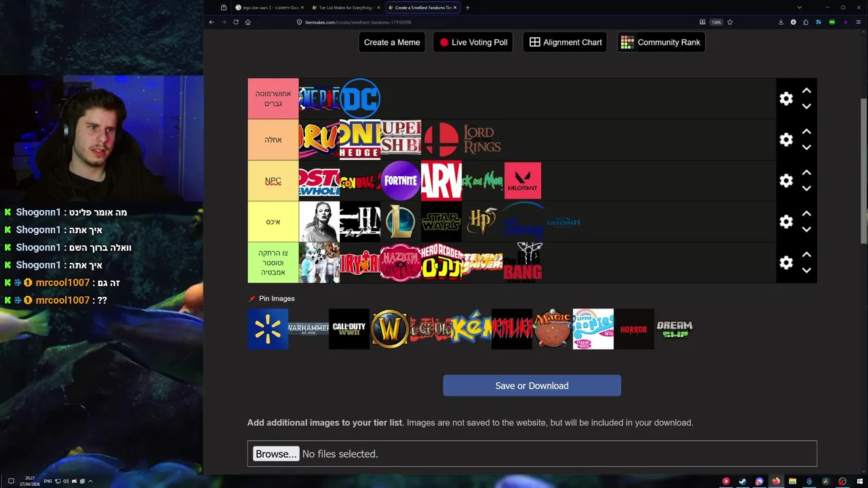Screen dimensions: 868x488
Task: Select the World of Warcraft gold logo
Action: coord(390,329)
